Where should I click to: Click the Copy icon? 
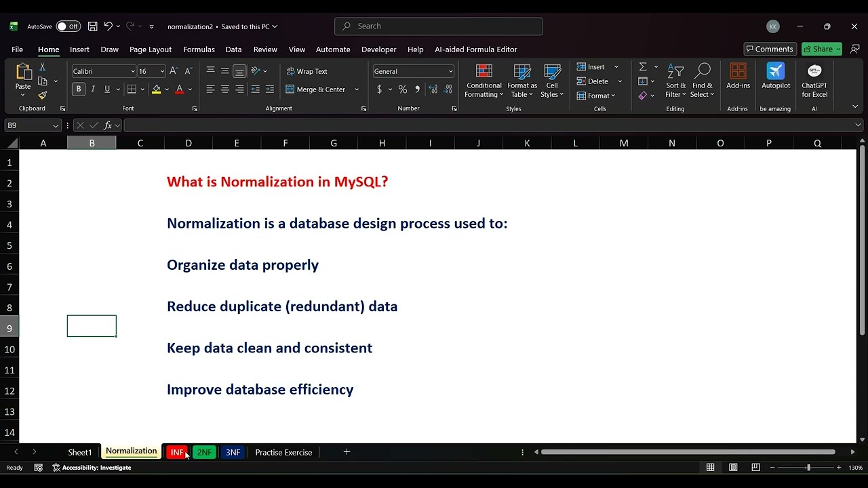(43, 81)
